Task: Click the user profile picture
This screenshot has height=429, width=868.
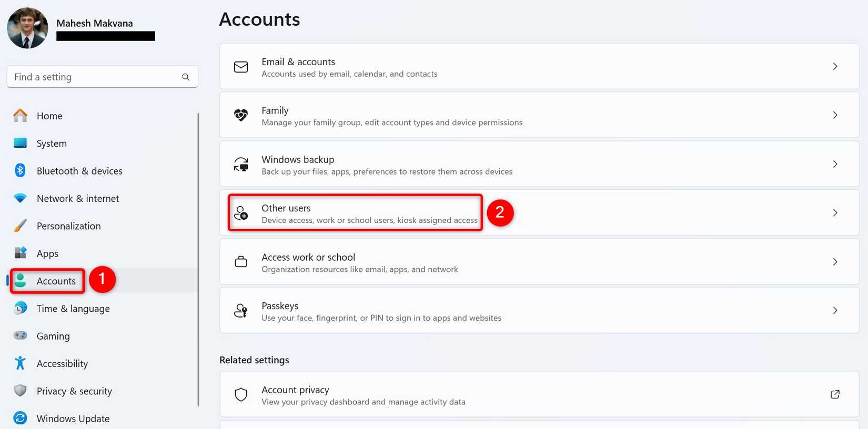Action: tap(27, 28)
